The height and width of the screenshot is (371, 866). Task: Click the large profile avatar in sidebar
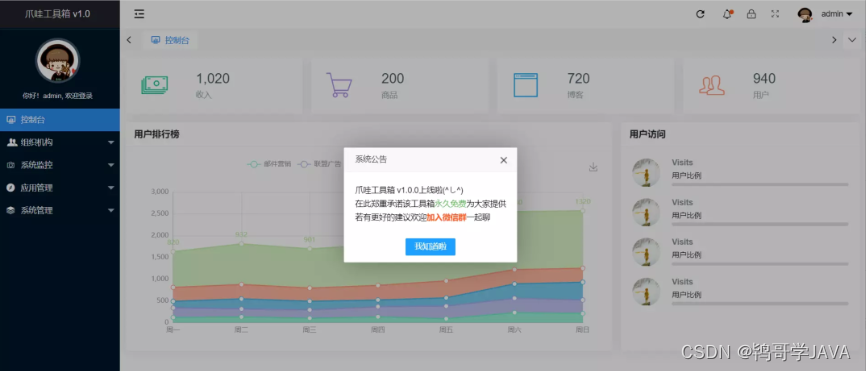click(58, 61)
